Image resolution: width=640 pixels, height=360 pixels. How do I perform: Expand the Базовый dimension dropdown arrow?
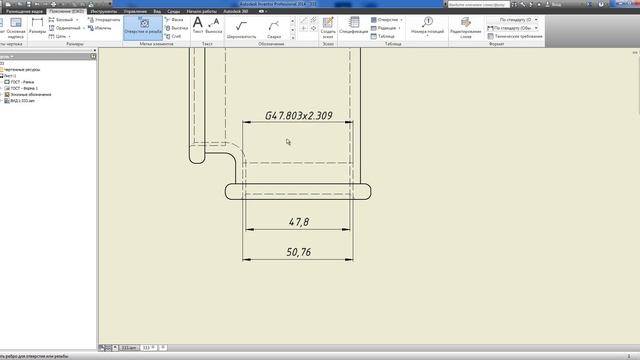click(x=77, y=20)
